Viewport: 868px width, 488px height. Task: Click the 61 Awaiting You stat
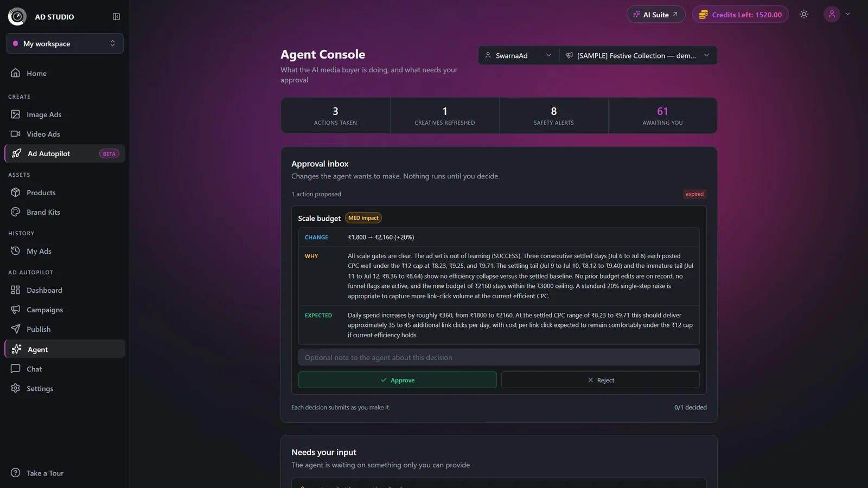(x=662, y=115)
